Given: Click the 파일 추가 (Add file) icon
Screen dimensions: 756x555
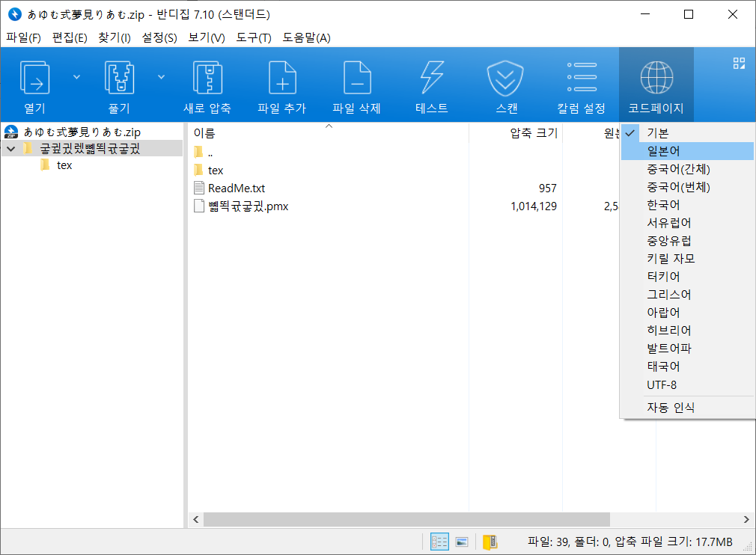Looking at the screenshot, I should (282, 78).
